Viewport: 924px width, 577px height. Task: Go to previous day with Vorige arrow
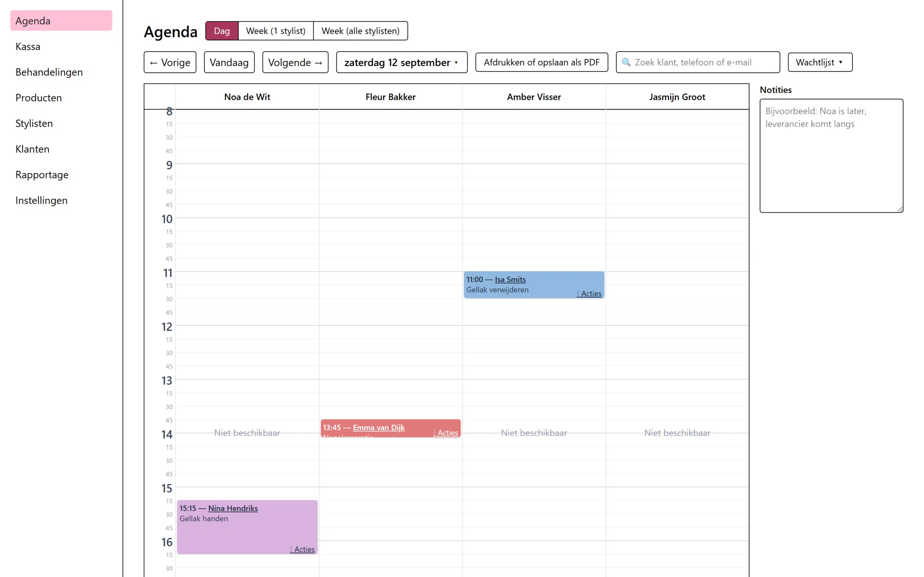170,62
